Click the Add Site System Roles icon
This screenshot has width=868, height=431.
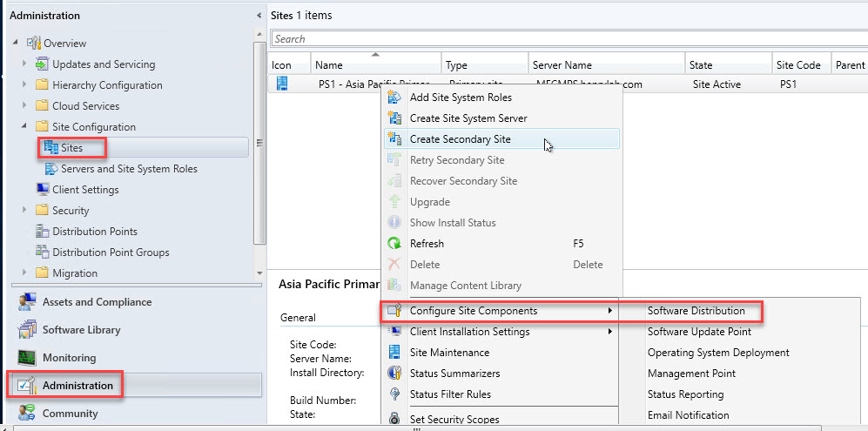point(394,98)
